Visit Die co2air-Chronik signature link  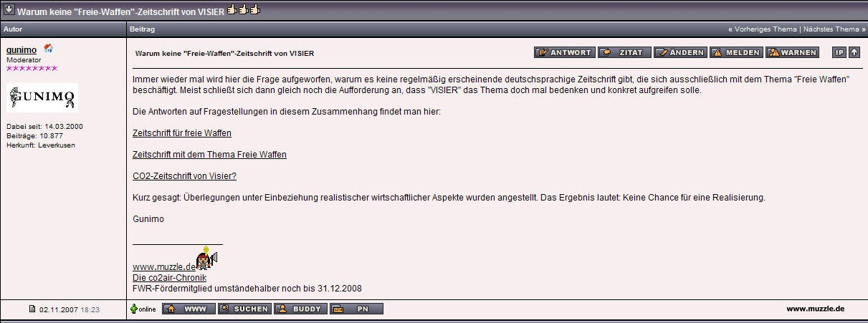[x=169, y=277]
